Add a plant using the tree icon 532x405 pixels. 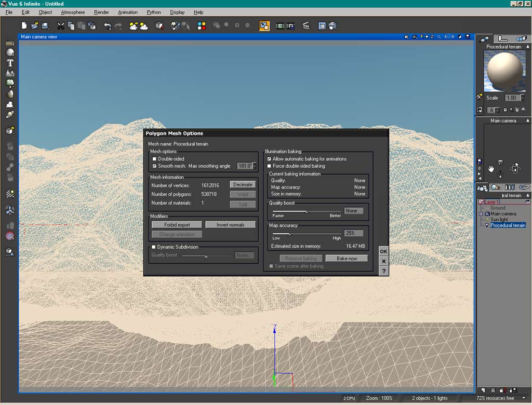click(x=9, y=84)
